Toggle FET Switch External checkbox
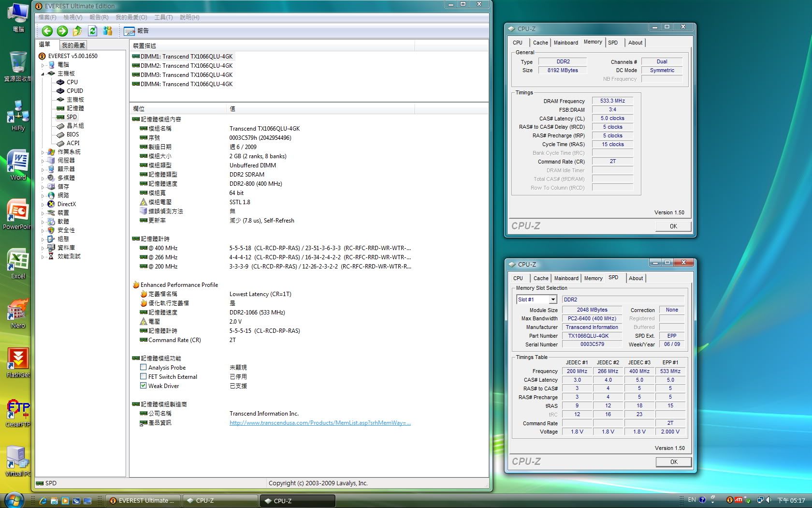 click(143, 376)
